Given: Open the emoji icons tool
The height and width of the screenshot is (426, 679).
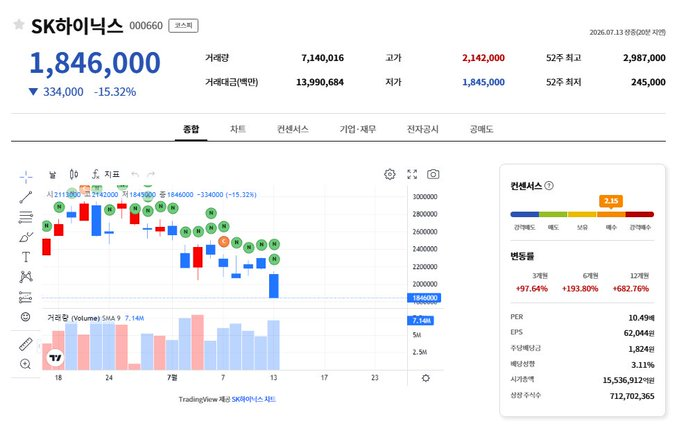Looking at the screenshot, I should [x=26, y=317].
